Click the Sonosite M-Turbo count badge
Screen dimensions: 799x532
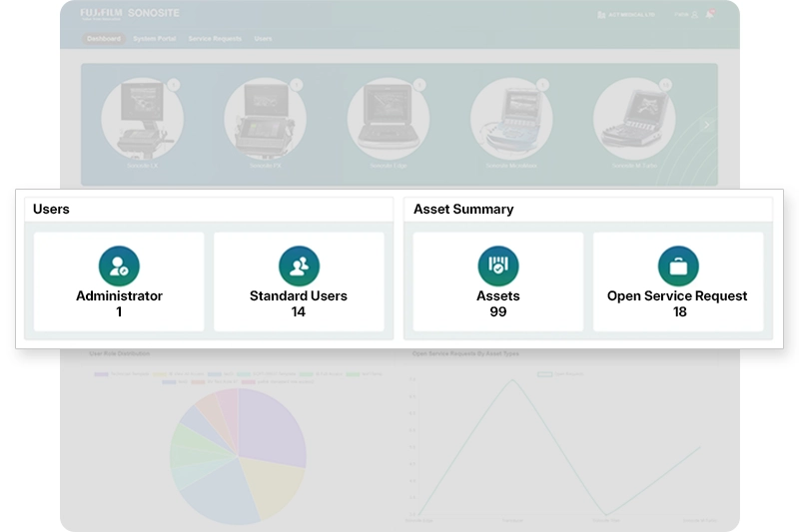click(x=665, y=85)
